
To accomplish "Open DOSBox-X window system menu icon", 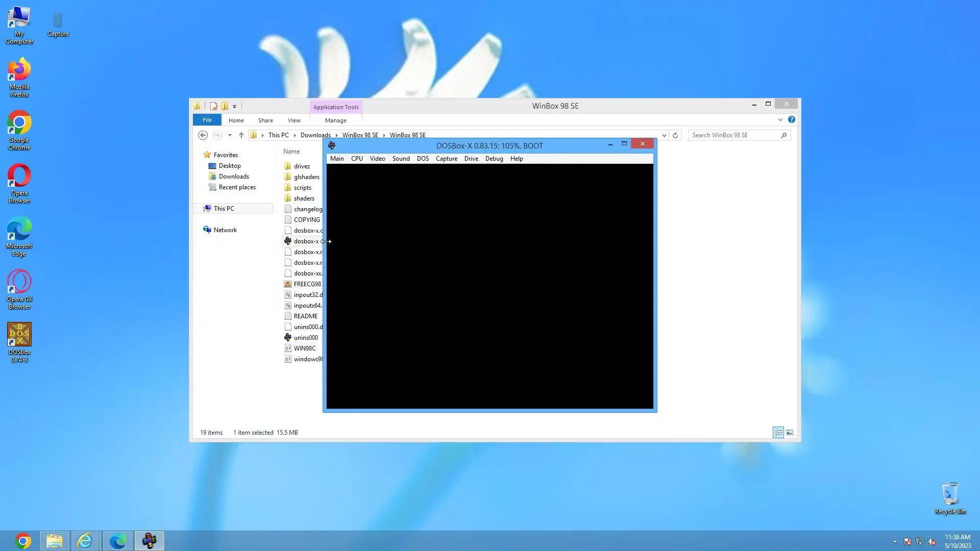I will [x=332, y=145].
